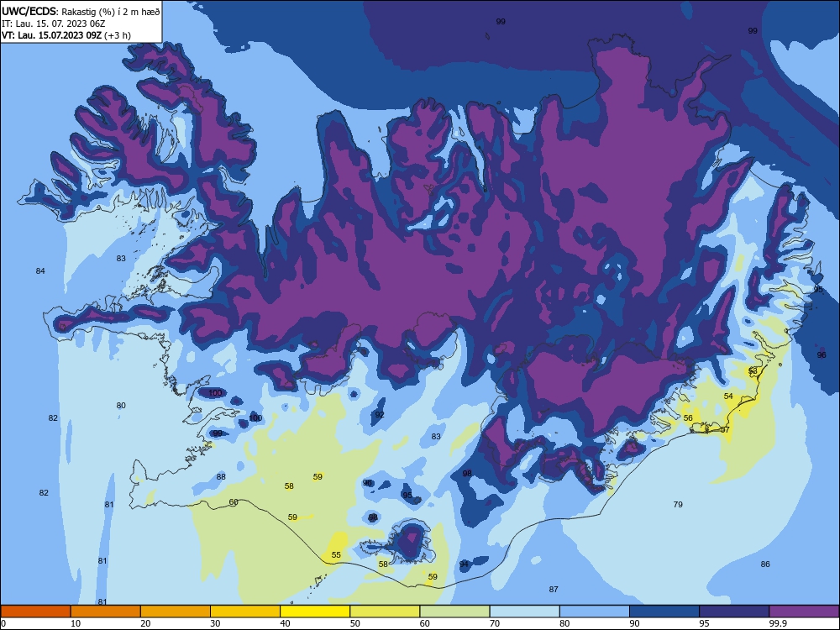Click the "54" value on the south-east coast
Screen dimensions: 840x630
(728, 396)
